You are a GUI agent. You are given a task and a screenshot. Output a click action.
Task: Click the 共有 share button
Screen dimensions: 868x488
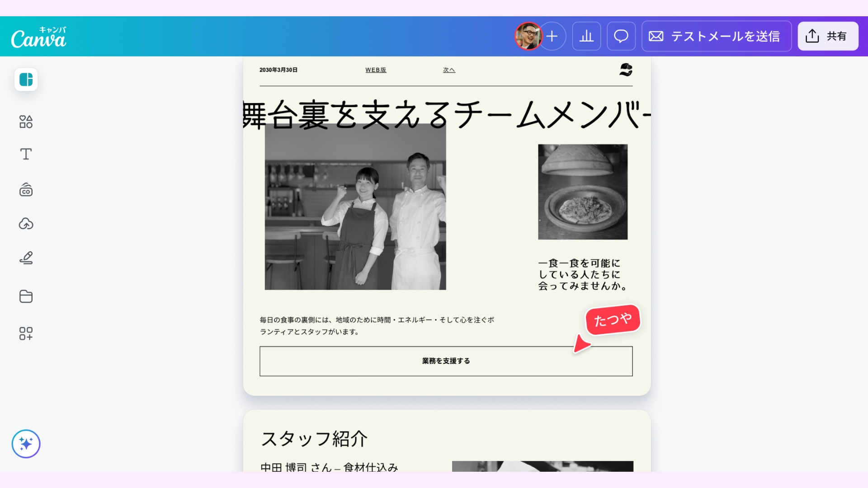[x=828, y=36]
